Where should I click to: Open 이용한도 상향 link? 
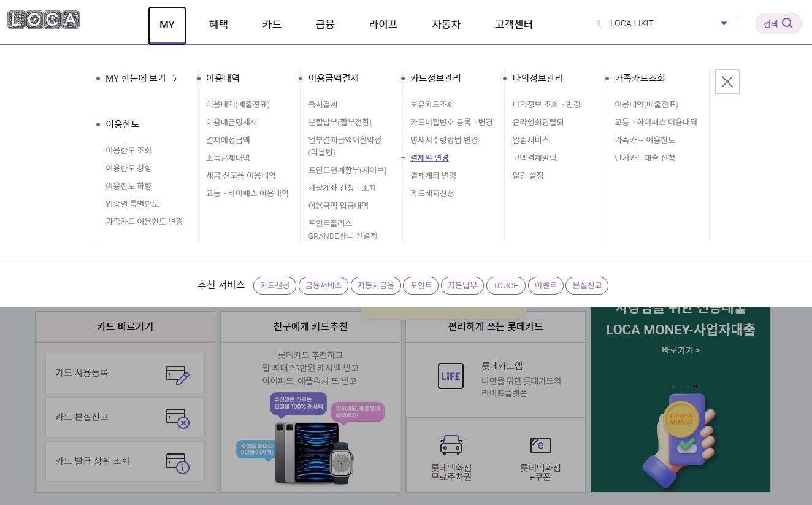(x=128, y=168)
